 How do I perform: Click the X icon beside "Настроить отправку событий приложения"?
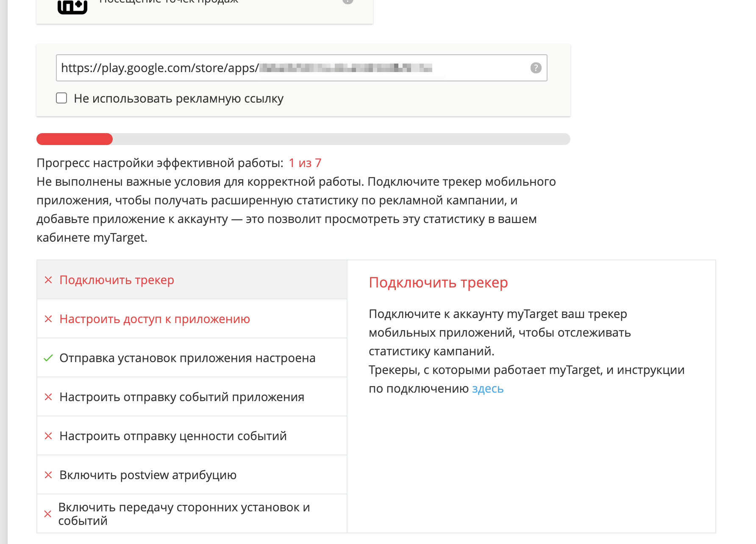[x=48, y=397]
